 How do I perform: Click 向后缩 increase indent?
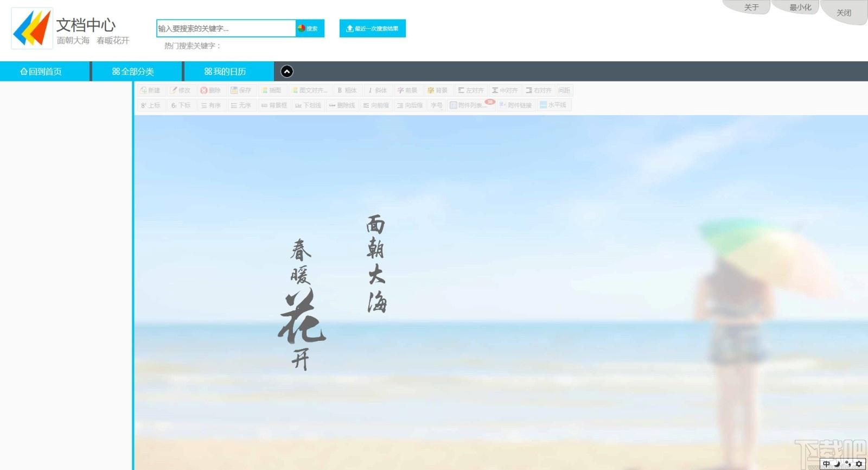click(x=410, y=105)
